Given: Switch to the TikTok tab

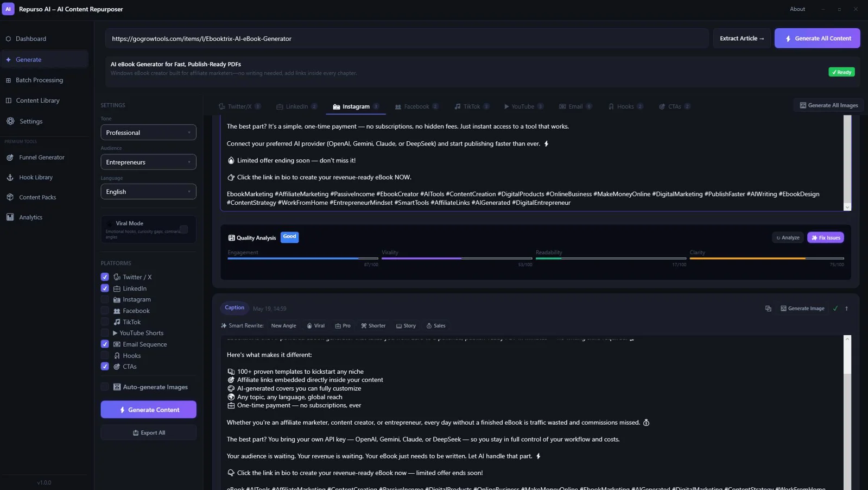Looking at the screenshot, I should pyautogui.click(x=471, y=106).
